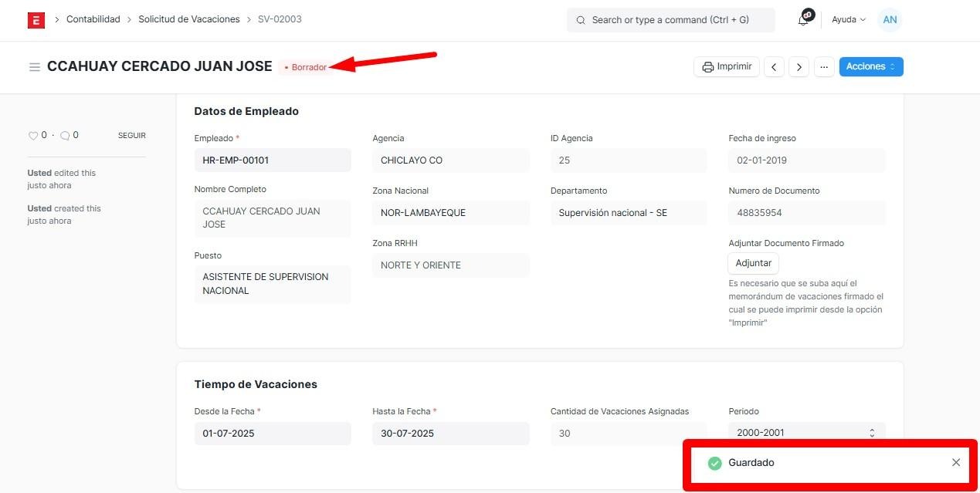
Task: Click the Imprimir button
Action: [727, 67]
